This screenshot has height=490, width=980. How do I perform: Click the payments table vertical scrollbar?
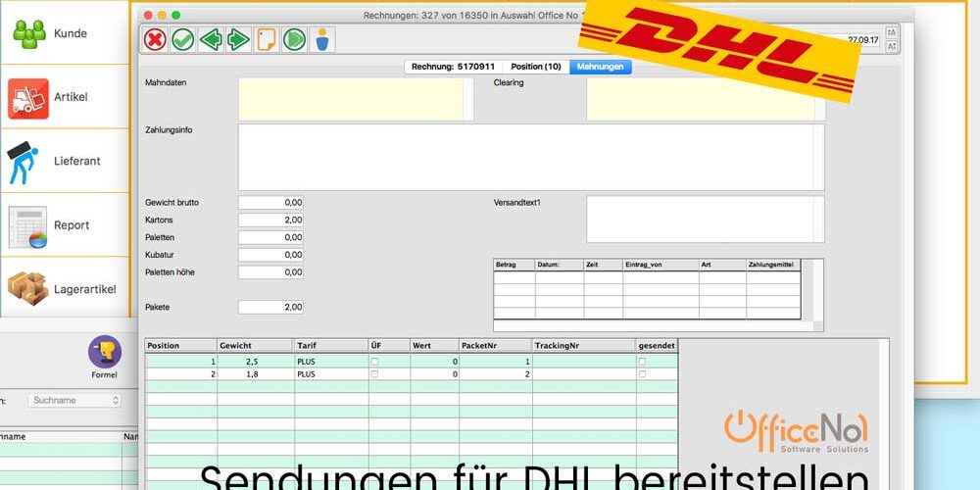point(817,289)
